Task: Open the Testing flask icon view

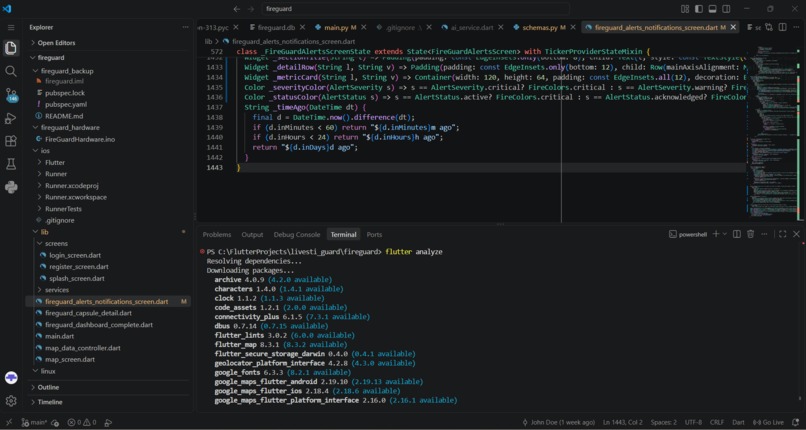Action: 11,164
